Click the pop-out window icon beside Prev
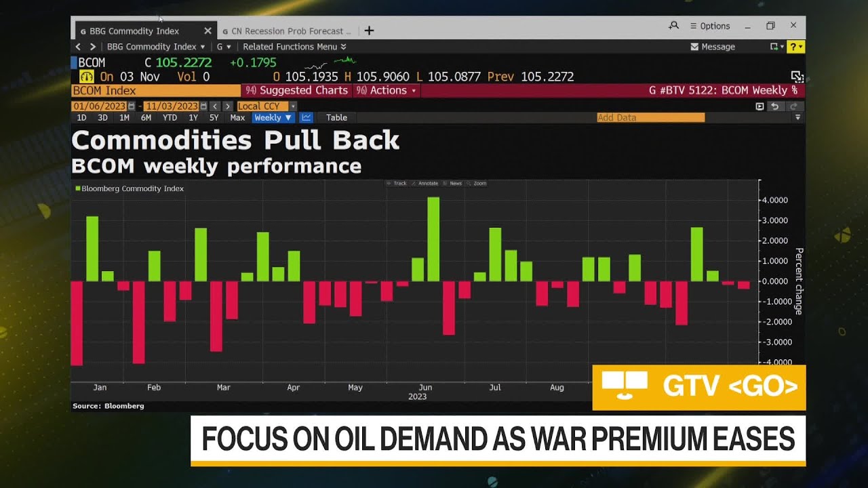 [x=797, y=77]
